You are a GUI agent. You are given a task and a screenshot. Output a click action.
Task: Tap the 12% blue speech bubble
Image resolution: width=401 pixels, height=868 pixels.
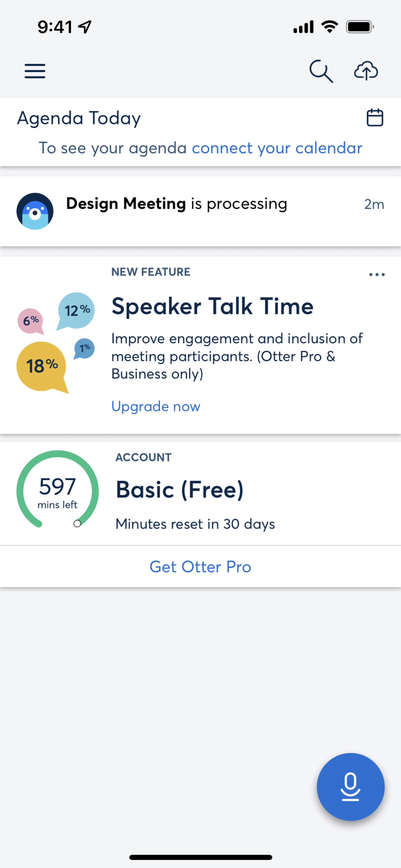click(x=76, y=310)
